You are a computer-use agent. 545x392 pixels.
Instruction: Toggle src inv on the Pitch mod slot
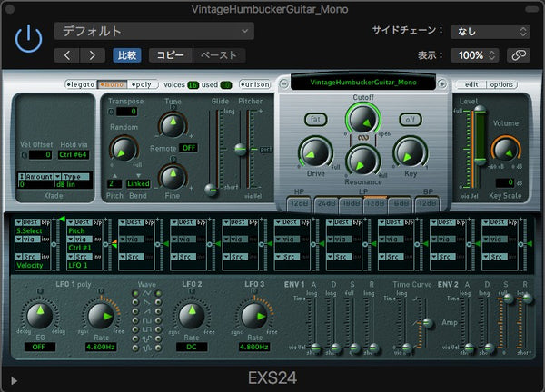point(97,257)
